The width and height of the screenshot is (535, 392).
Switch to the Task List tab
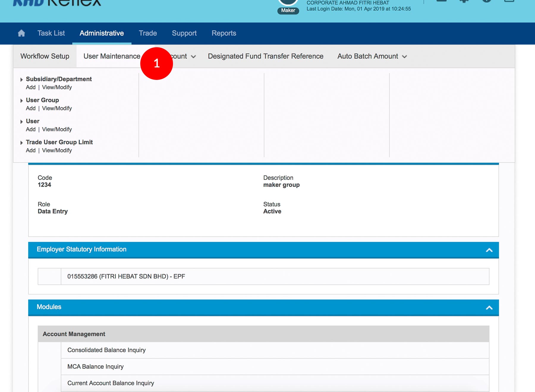click(51, 33)
